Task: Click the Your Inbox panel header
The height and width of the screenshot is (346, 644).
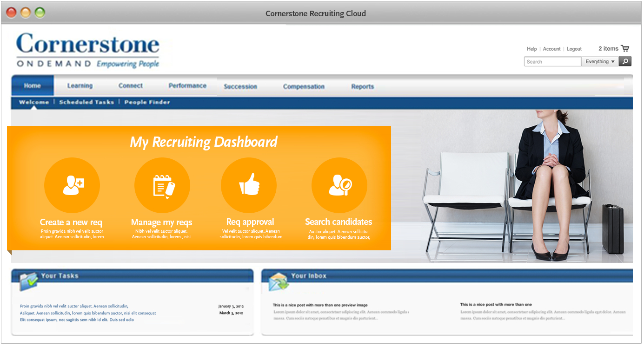Action: [447, 276]
